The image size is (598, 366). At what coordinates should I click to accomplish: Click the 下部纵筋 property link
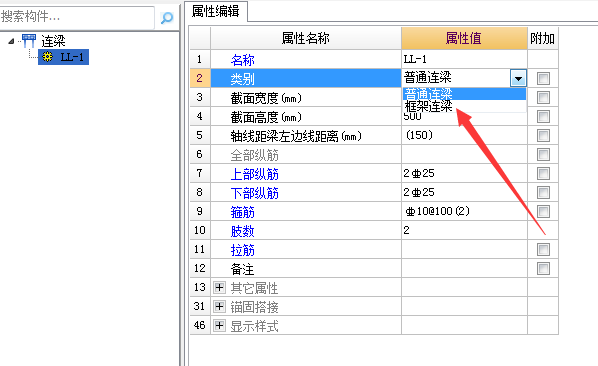(254, 193)
